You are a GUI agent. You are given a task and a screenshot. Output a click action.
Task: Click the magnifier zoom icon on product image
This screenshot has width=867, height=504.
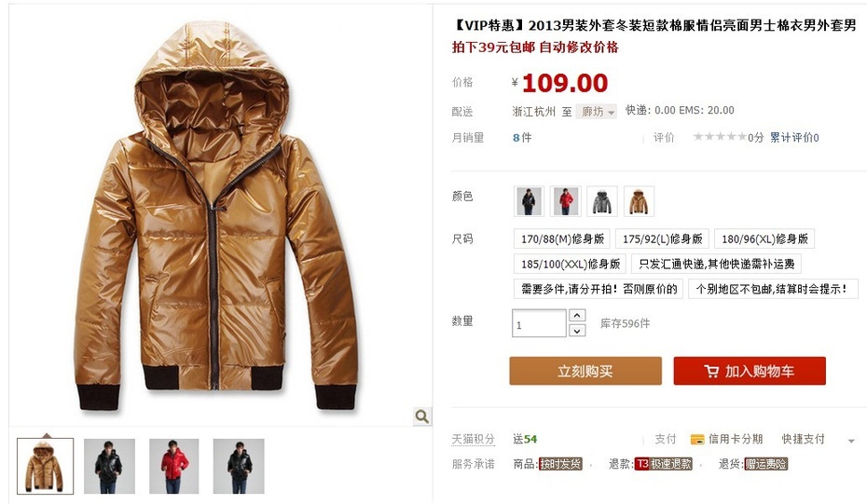[422, 416]
